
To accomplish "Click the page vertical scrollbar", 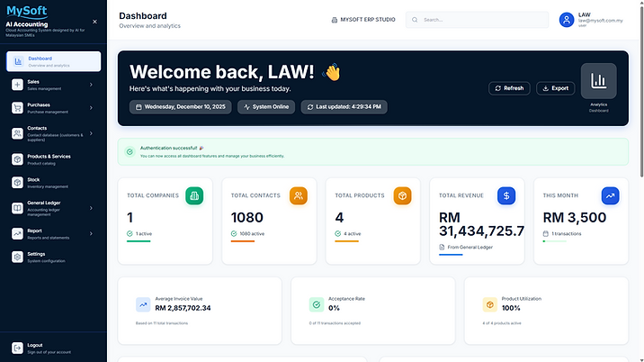I will point(641,90).
